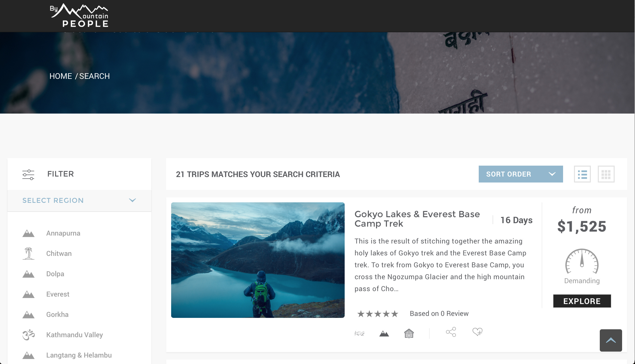Click the filter sliders icon
Image resolution: width=635 pixels, height=364 pixels.
(x=28, y=175)
